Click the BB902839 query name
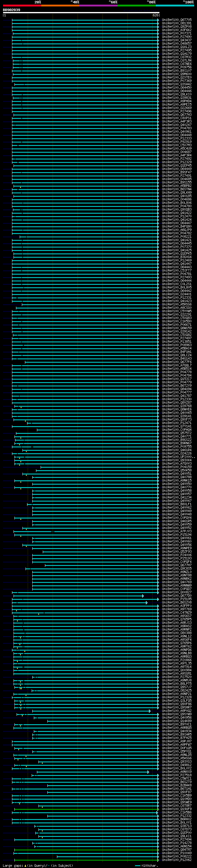The image size is (197, 868). coord(11,10)
